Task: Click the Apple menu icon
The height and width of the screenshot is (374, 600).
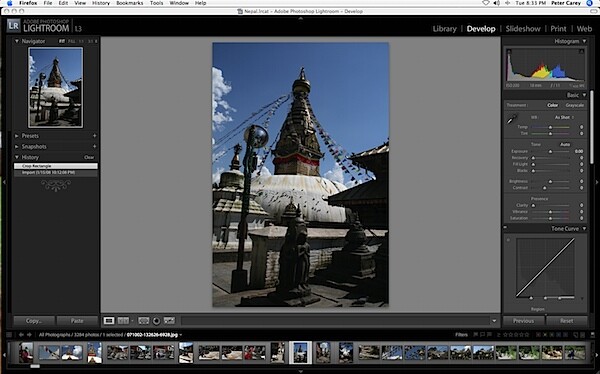Action: coord(10,3)
